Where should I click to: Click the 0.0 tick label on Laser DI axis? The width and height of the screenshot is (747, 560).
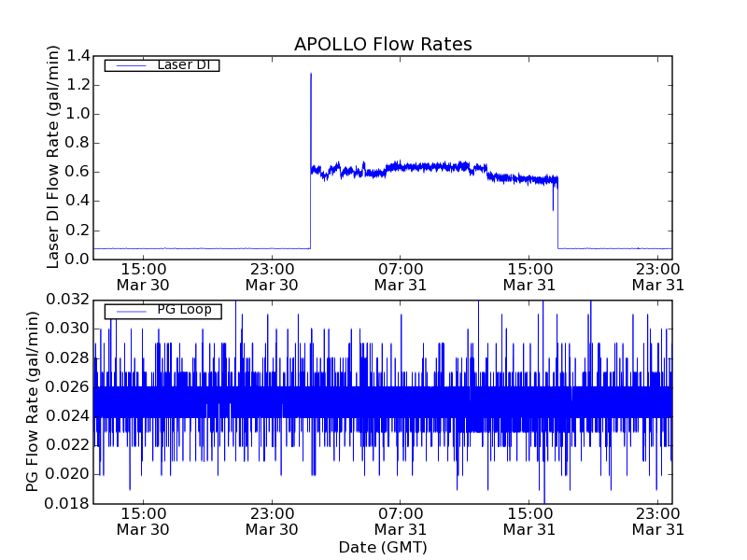click(x=78, y=259)
